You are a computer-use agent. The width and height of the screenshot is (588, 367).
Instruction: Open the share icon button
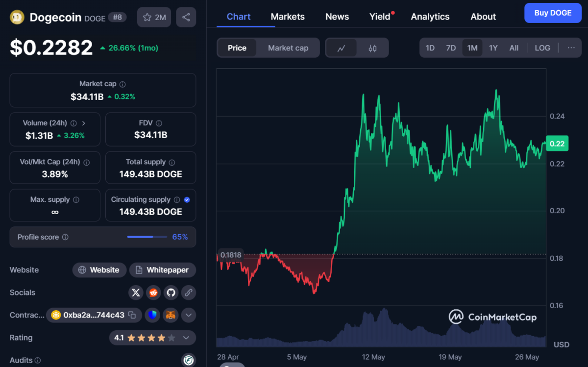186,17
